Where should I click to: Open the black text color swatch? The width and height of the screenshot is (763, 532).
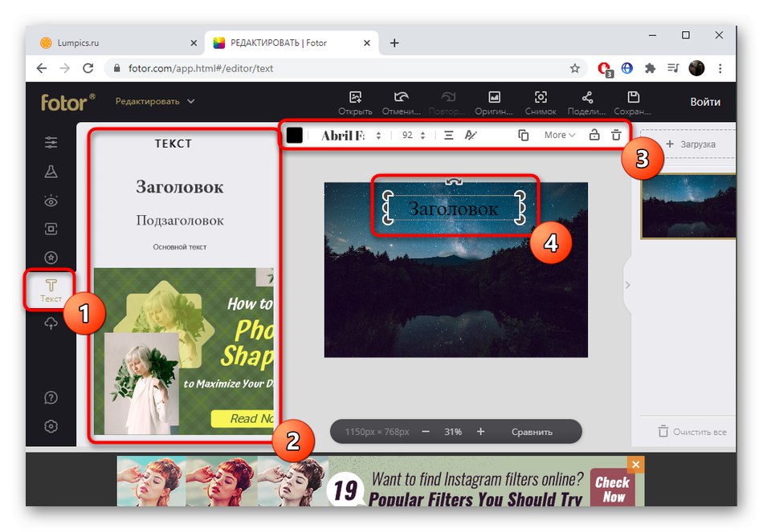coord(295,135)
